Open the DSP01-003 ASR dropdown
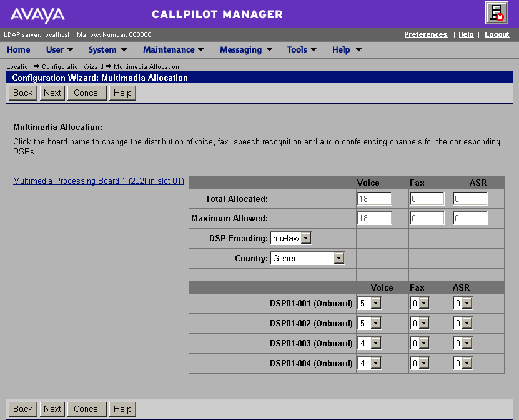 click(463, 343)
